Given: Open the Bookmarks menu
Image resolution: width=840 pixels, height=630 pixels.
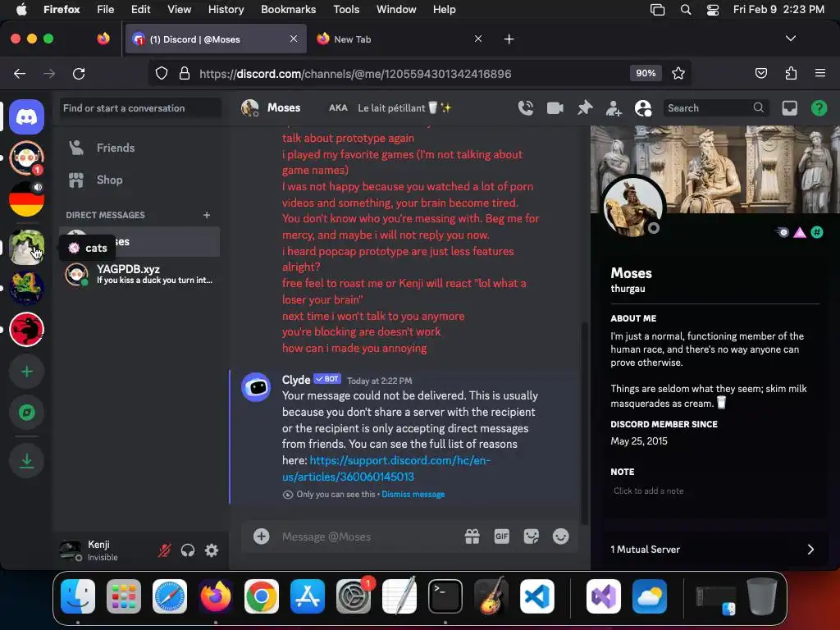Looking at the screenshot, I should pos(288,10).
